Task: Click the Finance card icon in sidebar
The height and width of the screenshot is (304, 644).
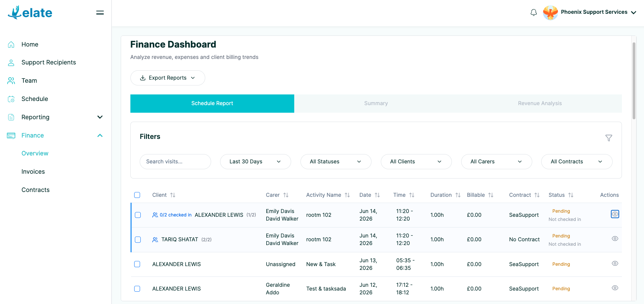Action: [11, 135]
